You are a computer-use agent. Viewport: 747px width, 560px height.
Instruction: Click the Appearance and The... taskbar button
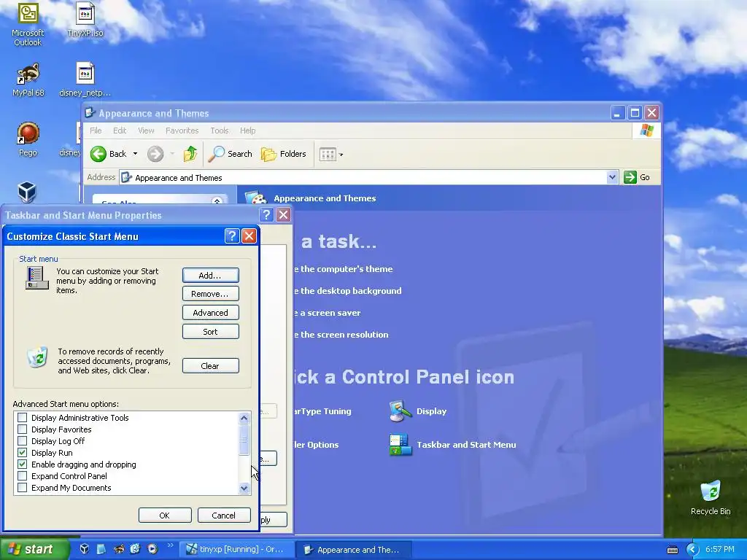click(354, 550)
